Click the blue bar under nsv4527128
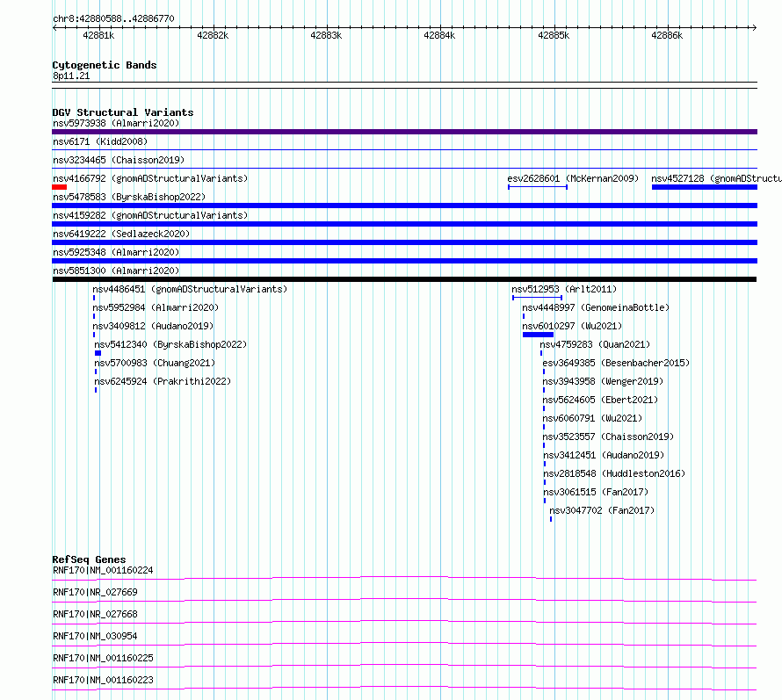 pyautogui.click(x=704, y=187)
